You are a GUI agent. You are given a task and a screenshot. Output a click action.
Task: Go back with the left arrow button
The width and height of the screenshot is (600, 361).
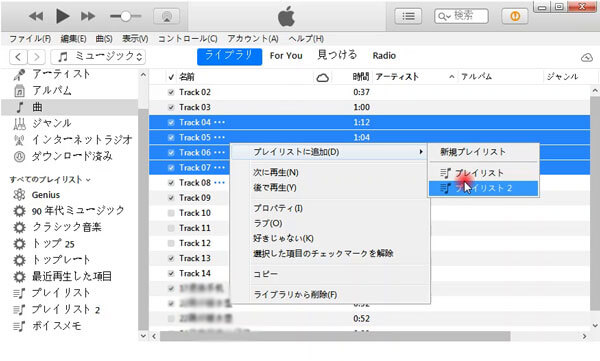18,57
